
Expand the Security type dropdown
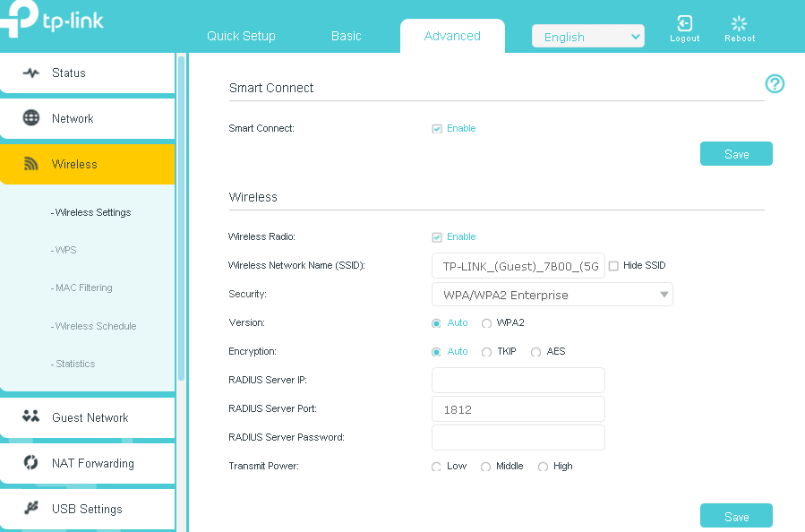[x=552, y=295]
